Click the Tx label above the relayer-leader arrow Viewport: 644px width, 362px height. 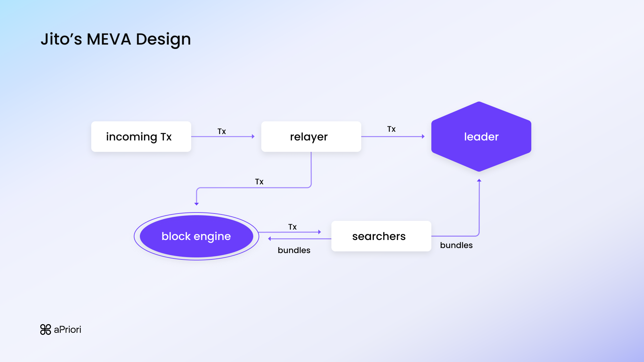(391, 129)
